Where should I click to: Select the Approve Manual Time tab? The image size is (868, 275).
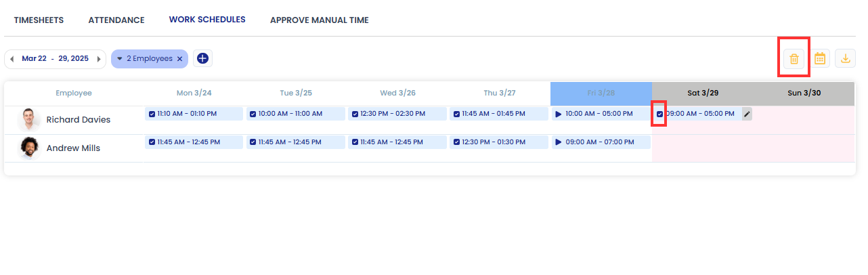[320, 20]
